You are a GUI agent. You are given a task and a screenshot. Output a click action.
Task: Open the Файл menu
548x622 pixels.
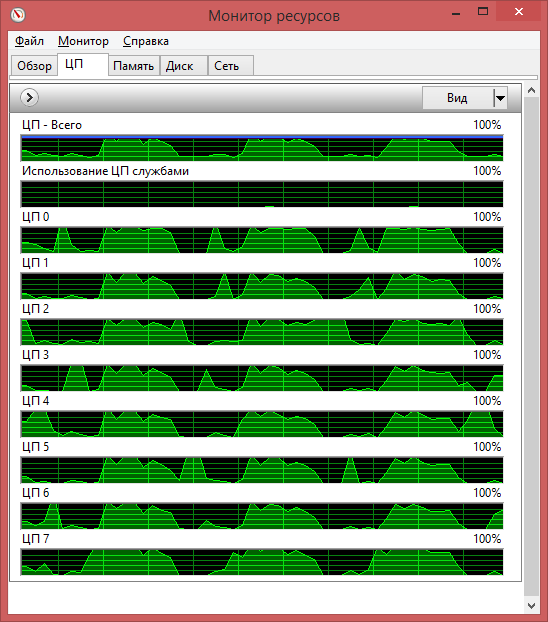click(x=29, y=41)
